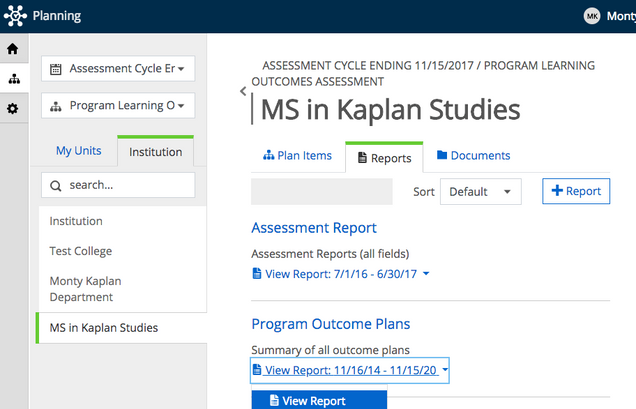Click the blue View Report button
This screenshot has width=636, height=409.
point(319,400)
